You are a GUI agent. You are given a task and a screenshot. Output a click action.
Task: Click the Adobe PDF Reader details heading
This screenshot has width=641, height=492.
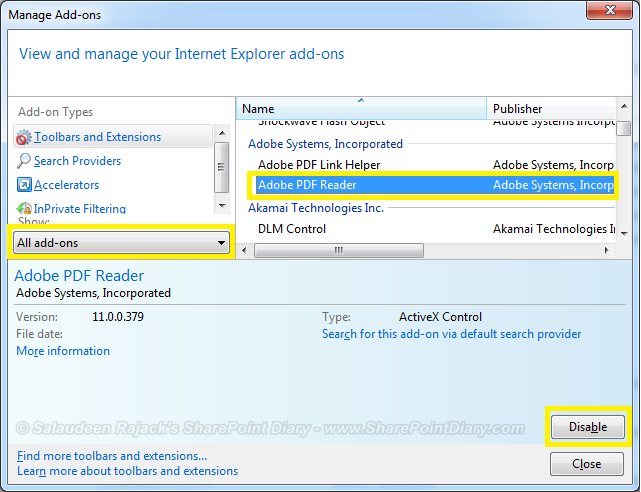pyautogui.click(x=79, y=276)
